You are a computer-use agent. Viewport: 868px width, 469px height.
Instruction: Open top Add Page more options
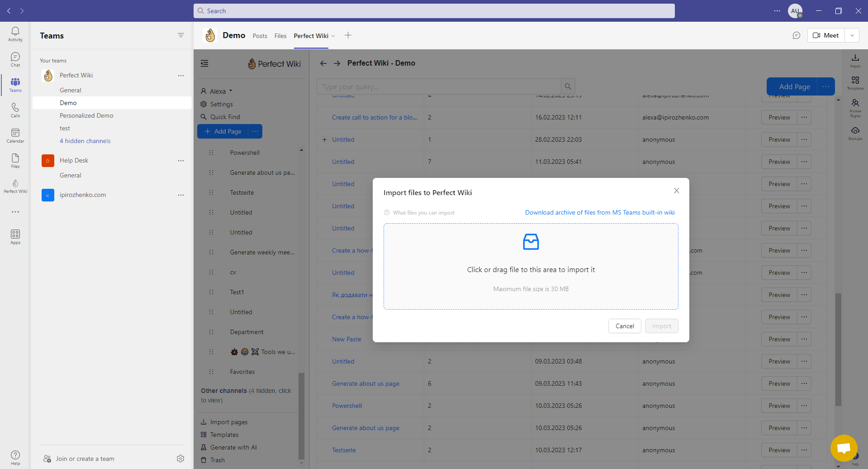(x=826, y=86)
